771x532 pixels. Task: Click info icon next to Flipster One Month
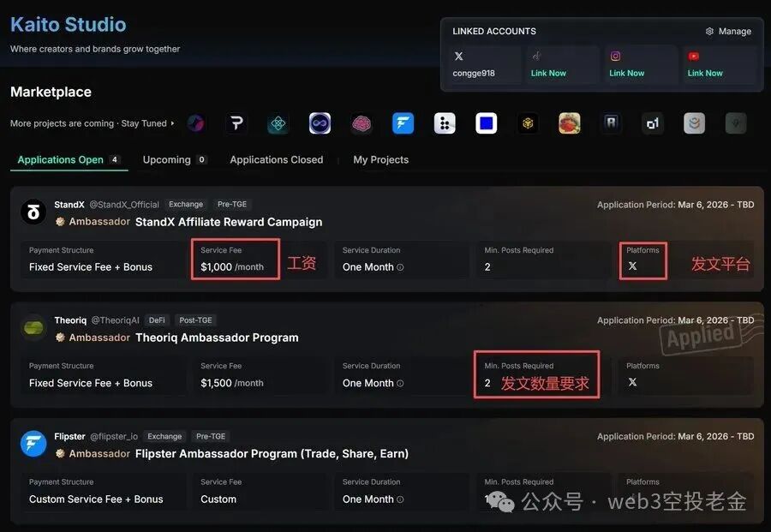click(x=400, y=499)
